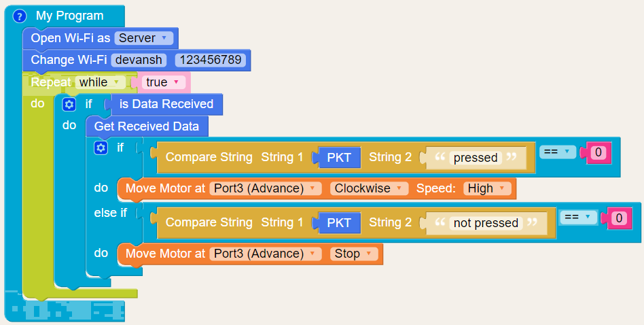Open the first == comparison operator dropdown
Image resolution: width=644 pixels, height=325 pixels.
click(x=557, y=152)
